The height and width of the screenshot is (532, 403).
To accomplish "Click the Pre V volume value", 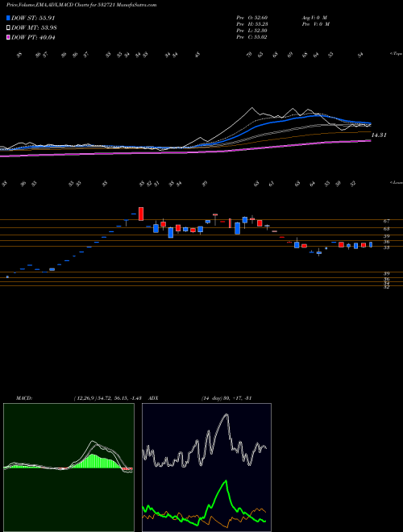I will click(x=315, y=24).
